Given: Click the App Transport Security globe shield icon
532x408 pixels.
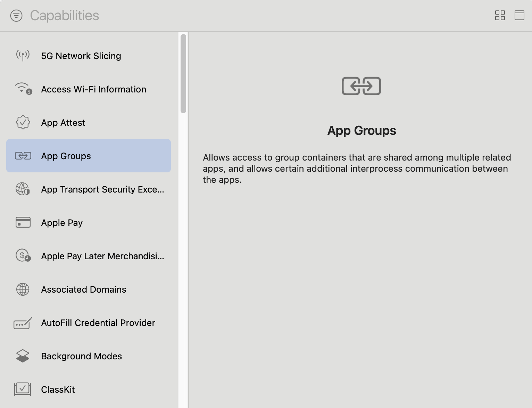Looking at the screenshot, I should (23, 189).
